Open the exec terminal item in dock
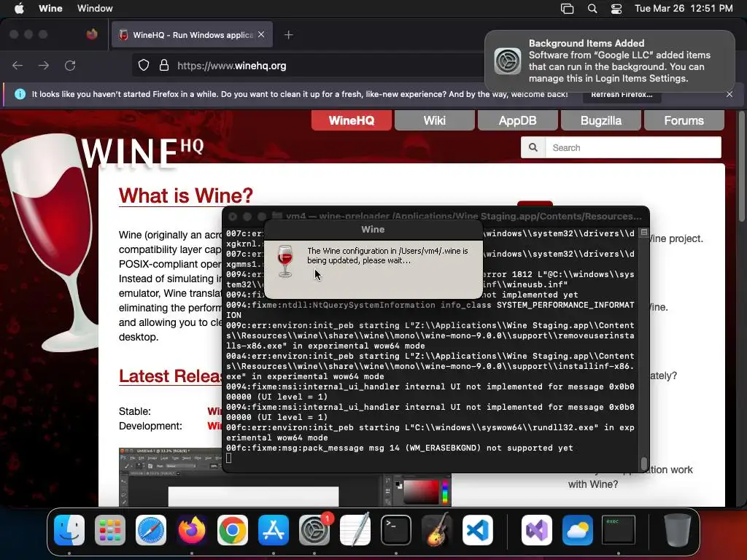The image size is (747, 560). 619,530
